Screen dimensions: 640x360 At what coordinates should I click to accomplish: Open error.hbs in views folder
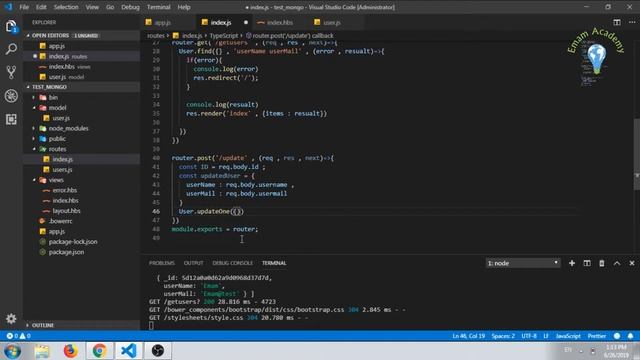[x=82, y=190]
